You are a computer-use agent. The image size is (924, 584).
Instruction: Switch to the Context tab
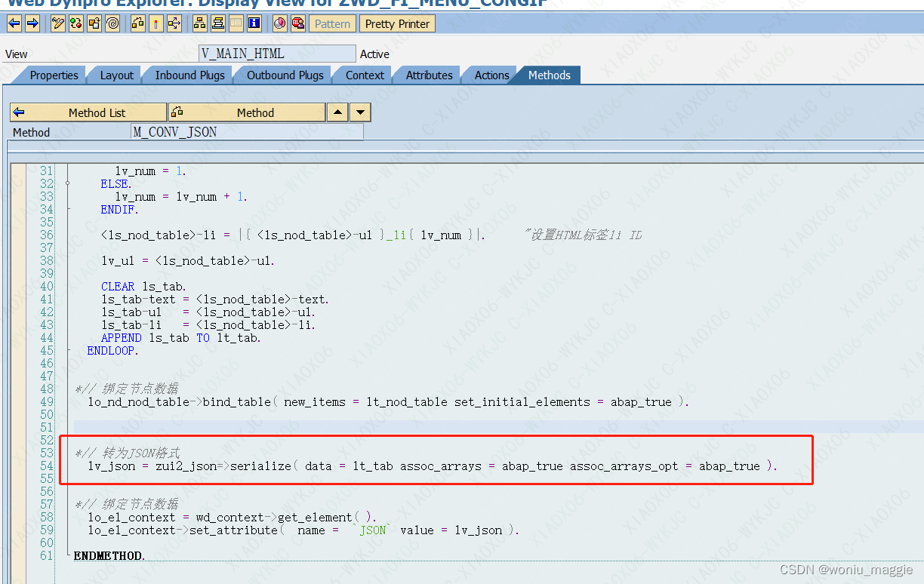point(365,75)
